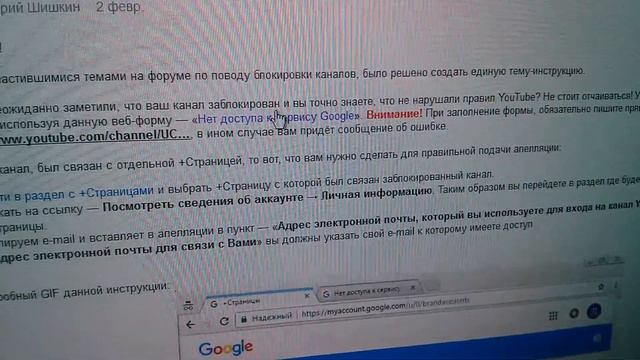The image size is (640, 360).
Task: Open the www.youtube.com/channel/UC... link
Action: click(95, 136)
